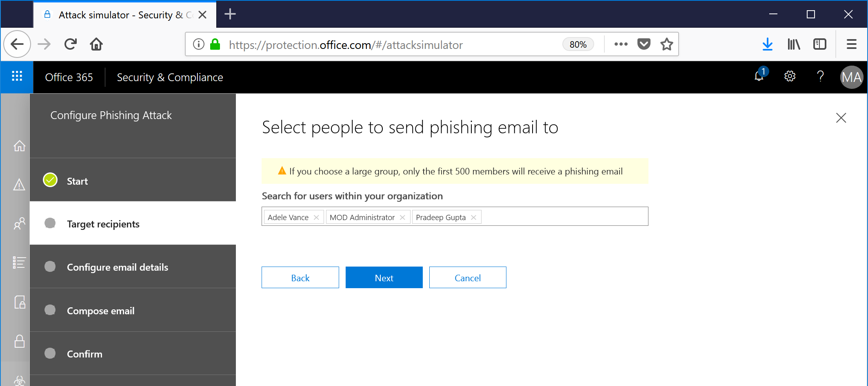Select the Compose email step circle

(x=50, y=310)
